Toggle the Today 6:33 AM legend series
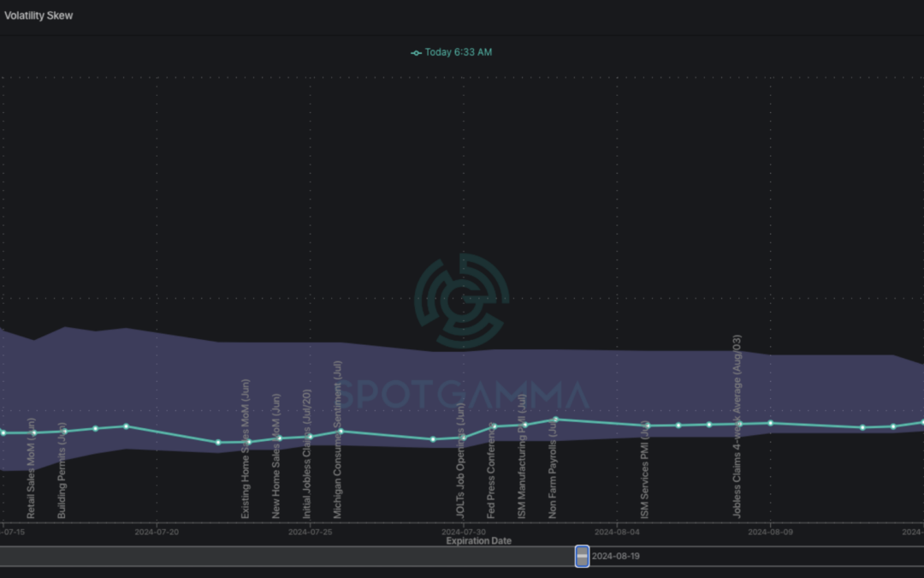Viewport: 924px width, 578px height. [452, 52]
